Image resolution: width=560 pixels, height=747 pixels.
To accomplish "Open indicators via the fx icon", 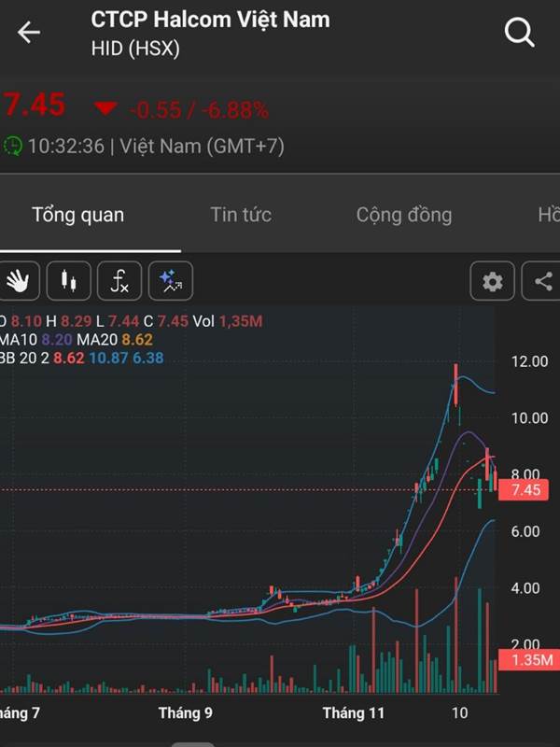I will (119, 281).
